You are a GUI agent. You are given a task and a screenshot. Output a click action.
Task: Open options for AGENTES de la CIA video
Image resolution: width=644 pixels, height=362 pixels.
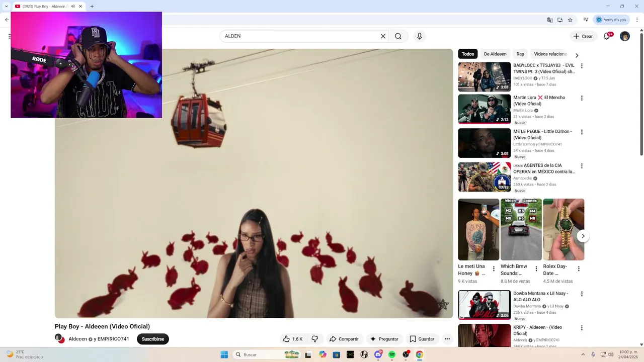(582, 166)
